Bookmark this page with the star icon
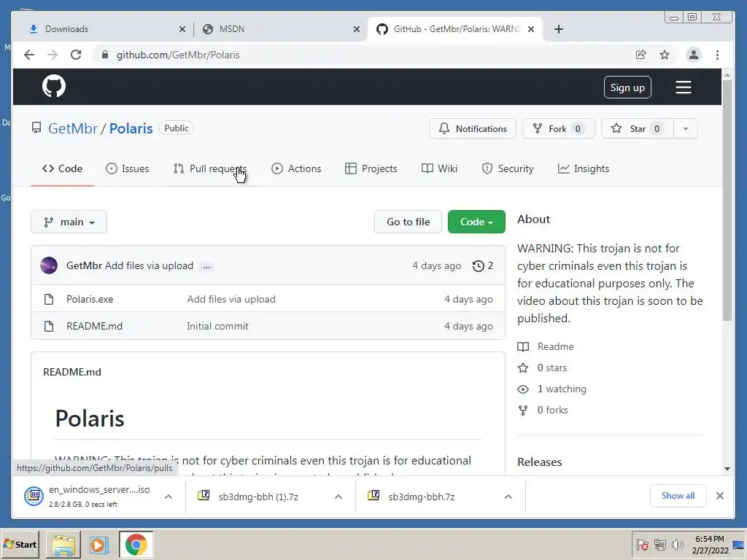The image size is (747, 560). click(x=665, y=55)
